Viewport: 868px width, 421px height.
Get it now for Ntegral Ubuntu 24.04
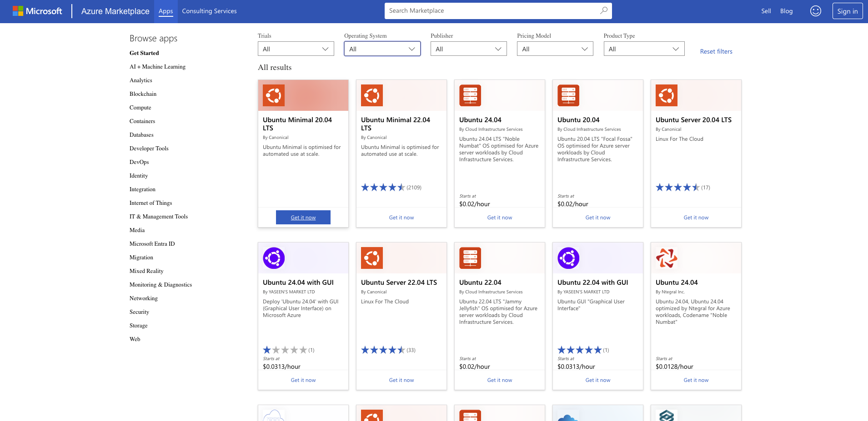click(696, 380)
